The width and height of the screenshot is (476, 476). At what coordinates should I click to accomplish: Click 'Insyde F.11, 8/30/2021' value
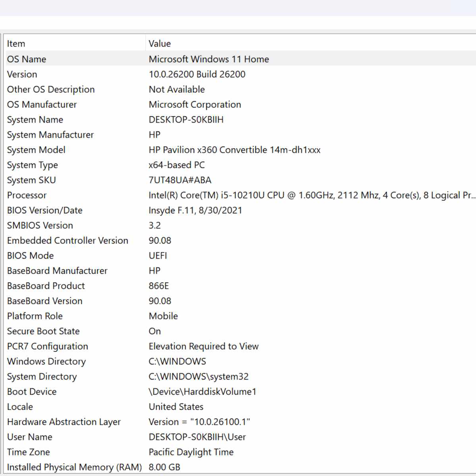[195, 210]
